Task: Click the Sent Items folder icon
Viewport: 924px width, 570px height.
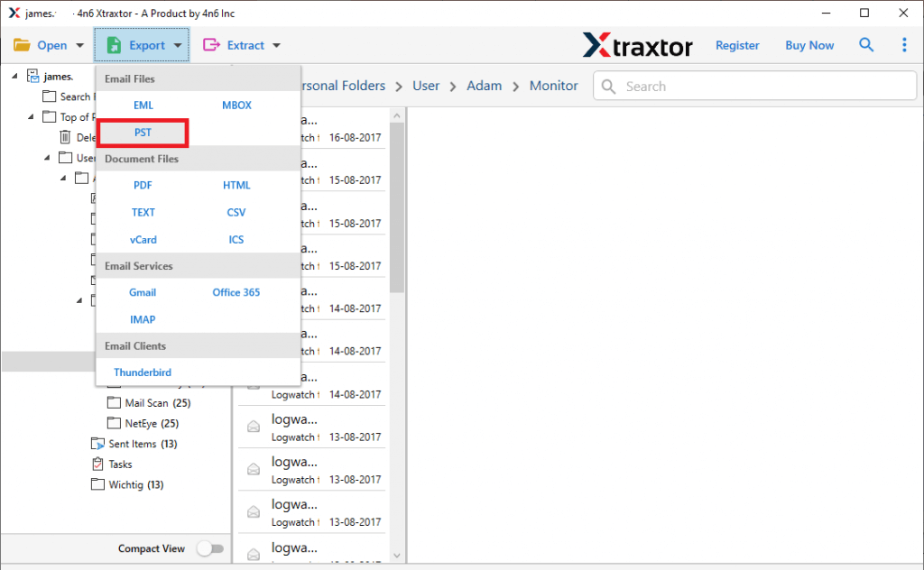Action: [99, 443]
